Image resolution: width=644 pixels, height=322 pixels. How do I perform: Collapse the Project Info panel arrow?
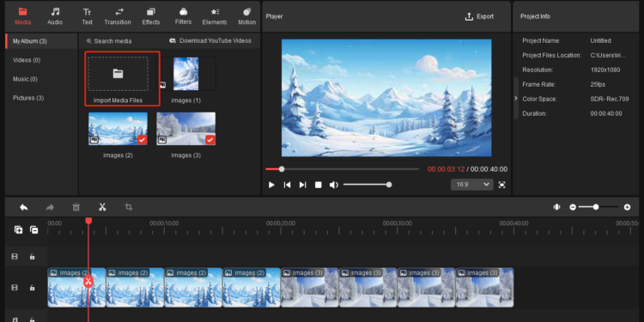[x=516, y=98]
